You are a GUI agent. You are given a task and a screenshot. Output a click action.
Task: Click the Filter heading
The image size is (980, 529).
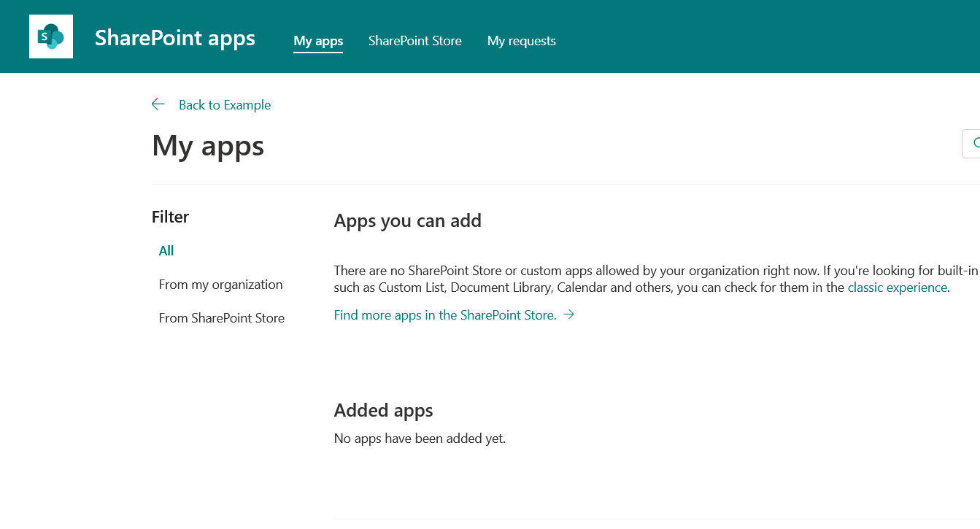coord(171,217)
